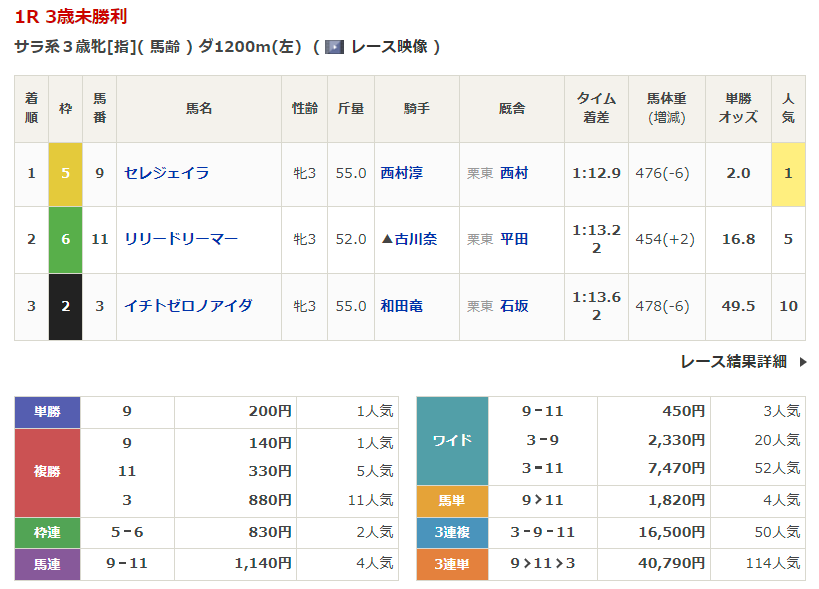819x589 pixels.
Task: Open trainer 平田 page
Action: tap(514, 239)
